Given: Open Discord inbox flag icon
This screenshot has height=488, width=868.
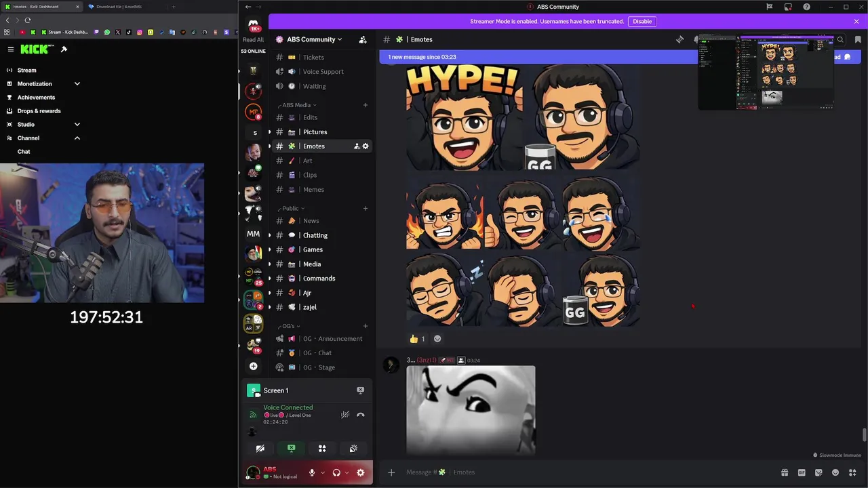Looking at the screenshot, I should point(770,7).
